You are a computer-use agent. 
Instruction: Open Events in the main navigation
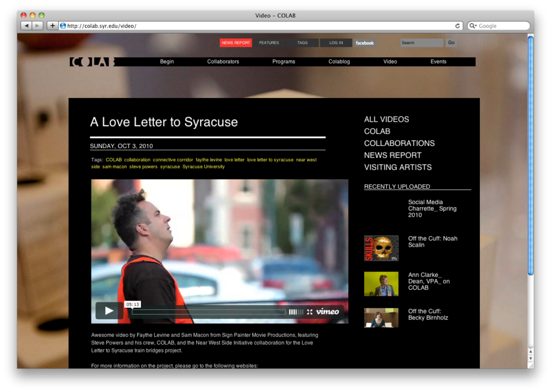[438, 62]
